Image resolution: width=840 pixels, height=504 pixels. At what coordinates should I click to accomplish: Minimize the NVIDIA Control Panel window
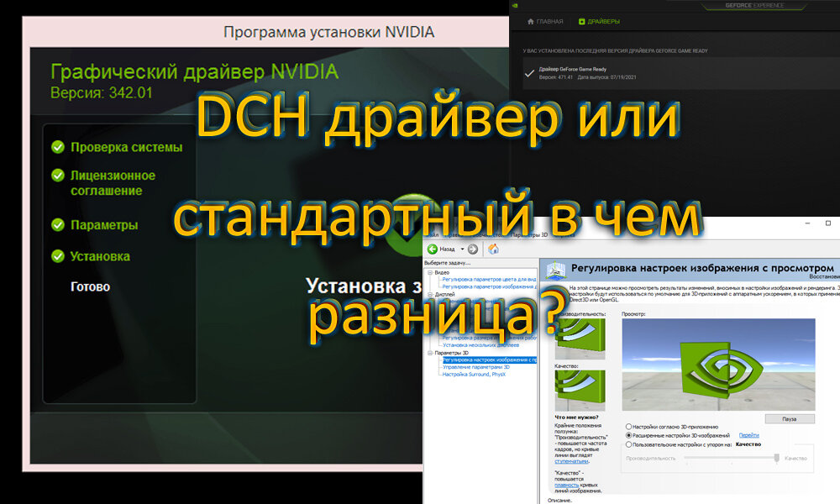(x=808, y=223)
